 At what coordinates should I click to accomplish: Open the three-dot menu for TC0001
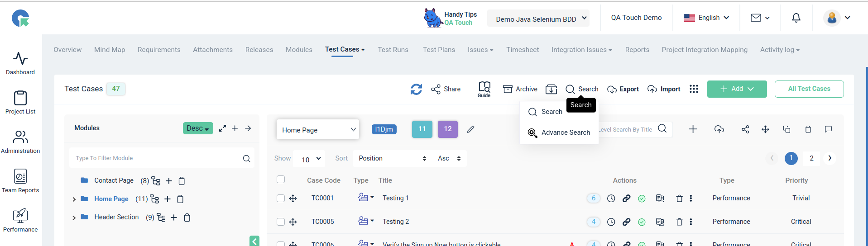click(x=691, y=198)
